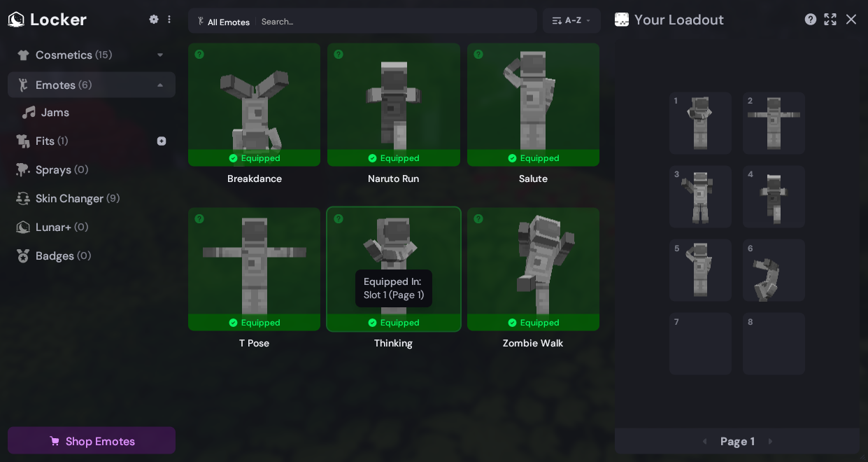Open Locker settings gear

click(x=154, y=20)
